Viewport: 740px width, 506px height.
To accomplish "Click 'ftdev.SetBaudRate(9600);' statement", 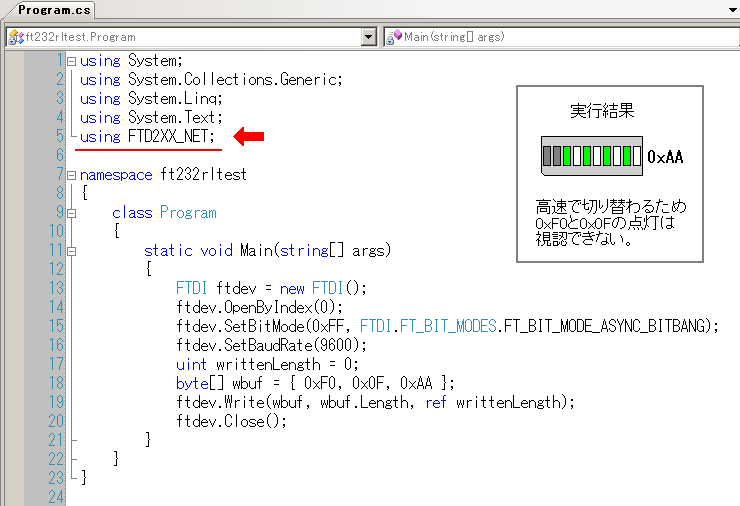I will (271, 345).
